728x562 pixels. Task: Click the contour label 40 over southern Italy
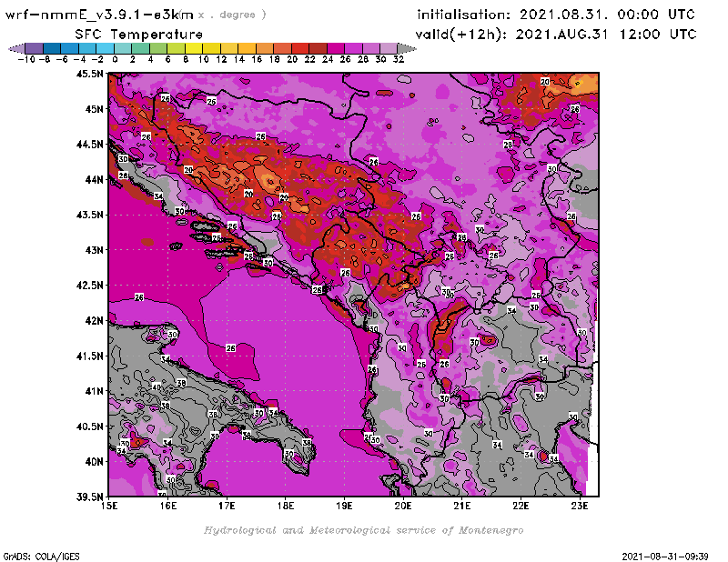click(157, 387)
